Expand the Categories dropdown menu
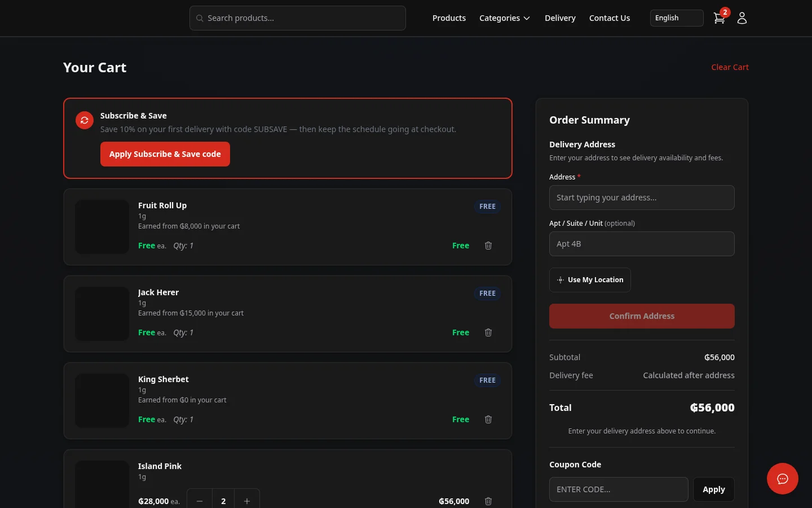 [x=505, y=18]
